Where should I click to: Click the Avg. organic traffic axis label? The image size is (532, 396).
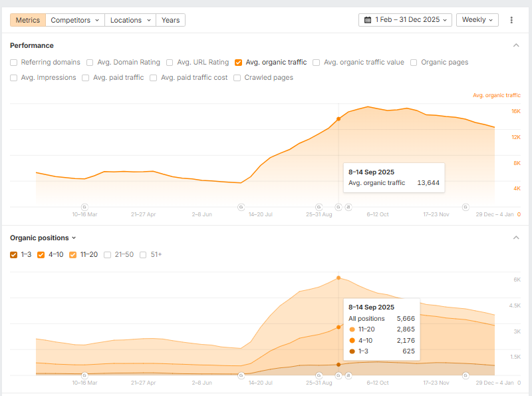click(x=497, y=95)
